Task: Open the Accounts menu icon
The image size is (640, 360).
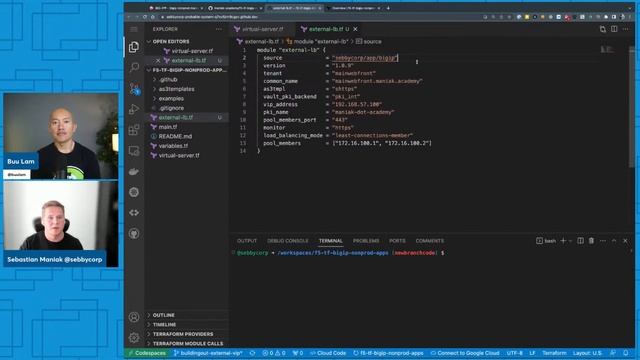Action: (x=134, y=317)
